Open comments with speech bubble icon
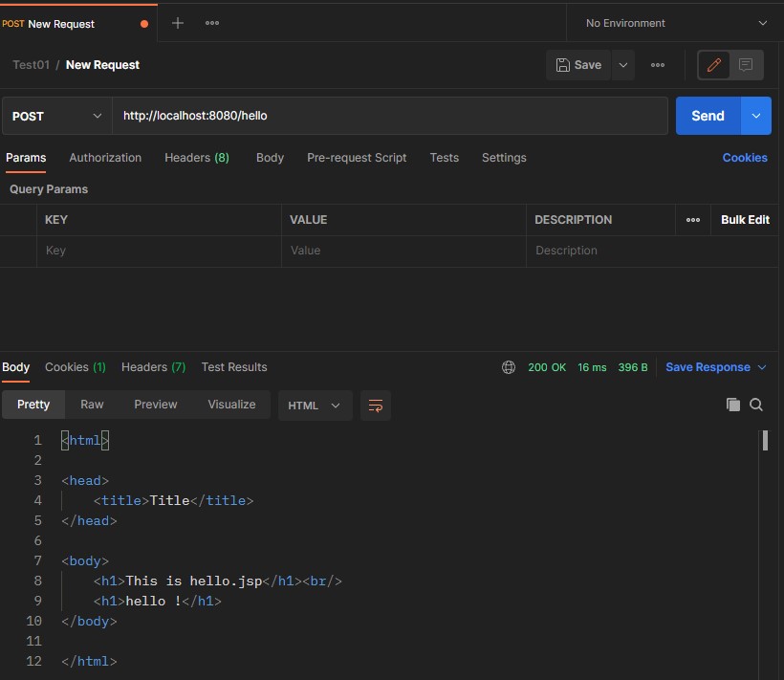The image size is (784, 680). (747, 65)
